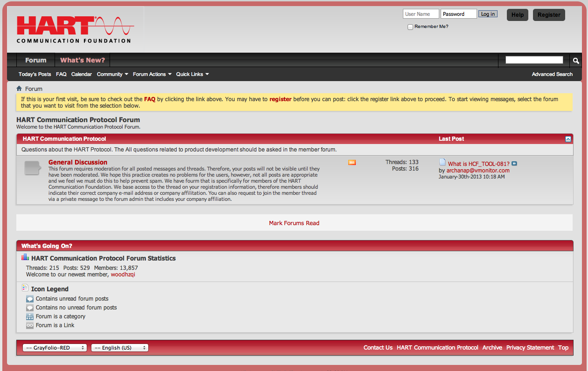Click the post document icon beside last post

pos(443,162)
